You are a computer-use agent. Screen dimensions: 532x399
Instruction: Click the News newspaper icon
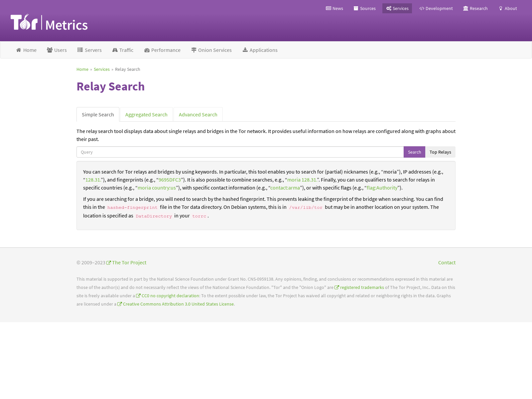coord(329,8)
